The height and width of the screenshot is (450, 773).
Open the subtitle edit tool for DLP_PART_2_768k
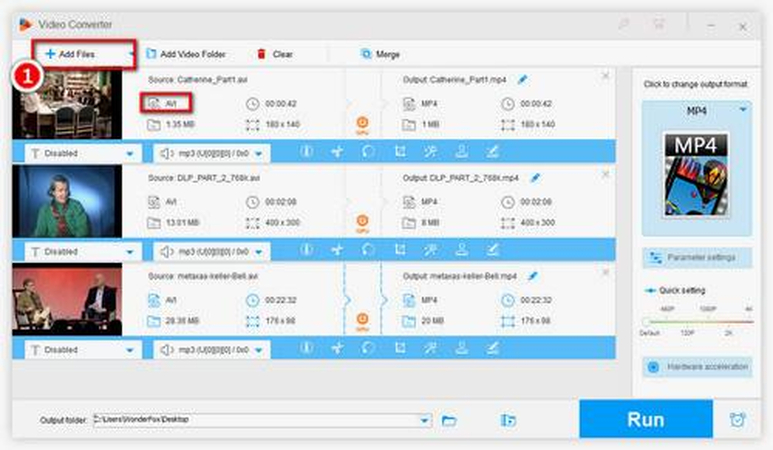tap(492, 249)
